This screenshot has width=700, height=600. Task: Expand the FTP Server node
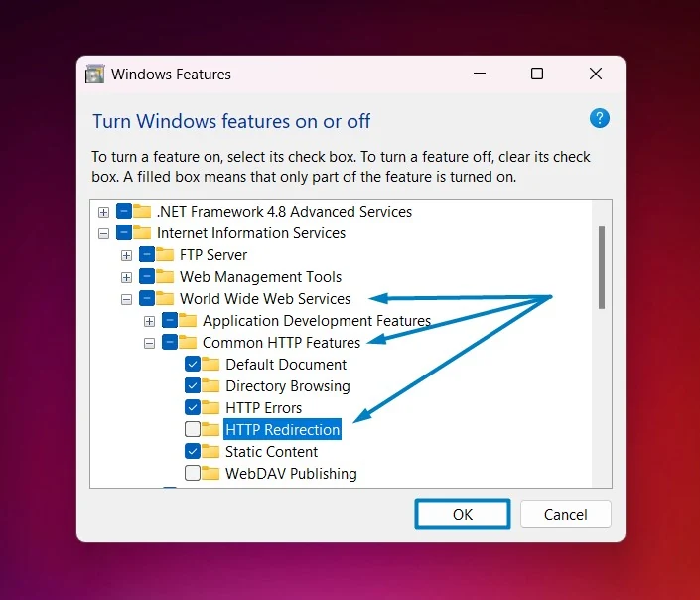pyautogui.click(x=126, y=255)
